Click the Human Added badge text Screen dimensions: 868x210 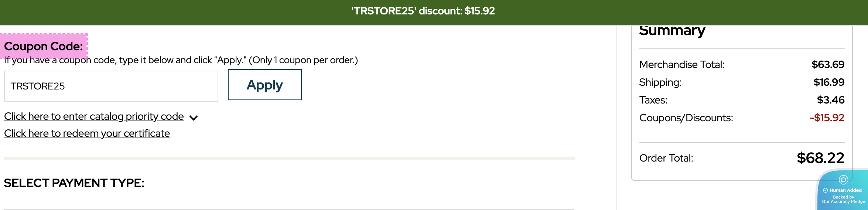point(845,190)
